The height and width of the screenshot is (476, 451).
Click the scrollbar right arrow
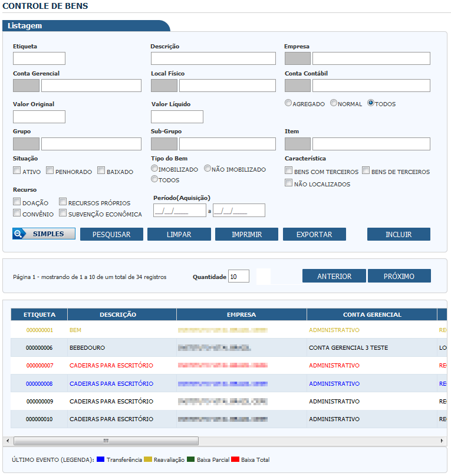point(442,441)
